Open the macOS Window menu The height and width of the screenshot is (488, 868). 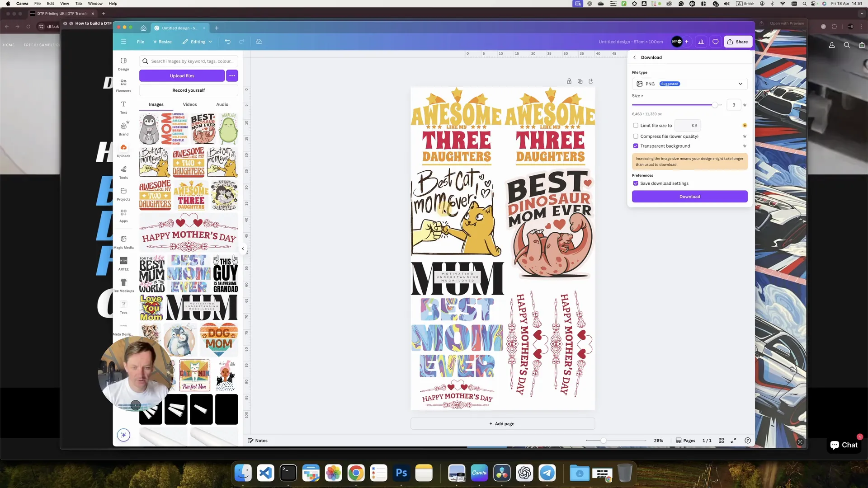95,3
